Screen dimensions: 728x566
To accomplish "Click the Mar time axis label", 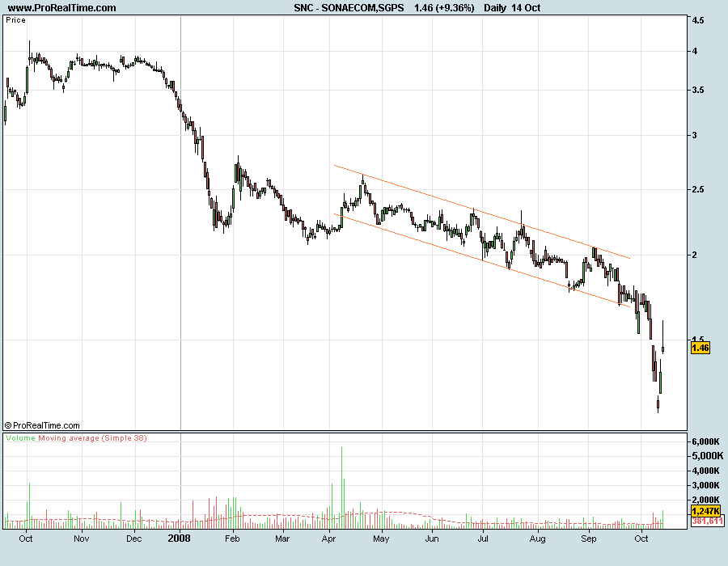I will [x=282, y=539].
